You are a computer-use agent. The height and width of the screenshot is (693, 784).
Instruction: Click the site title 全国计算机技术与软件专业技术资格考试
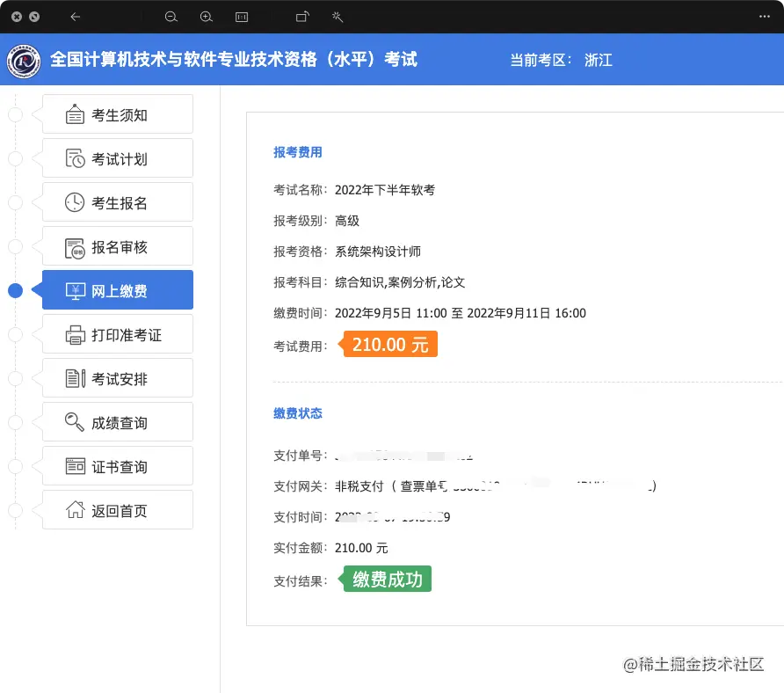click(x=234, y=60)
